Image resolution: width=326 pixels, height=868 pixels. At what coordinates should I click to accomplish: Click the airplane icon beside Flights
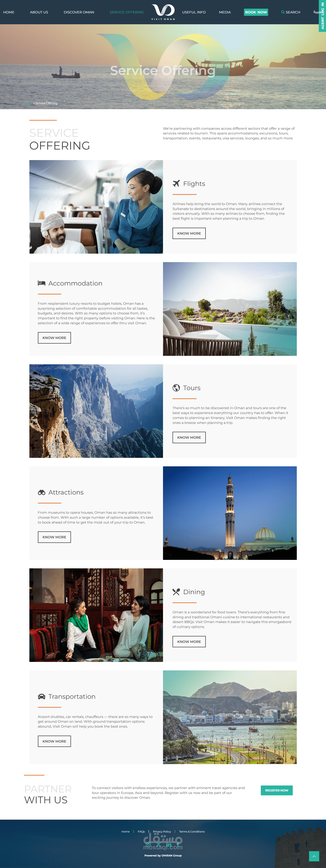(x=176, y=183)
